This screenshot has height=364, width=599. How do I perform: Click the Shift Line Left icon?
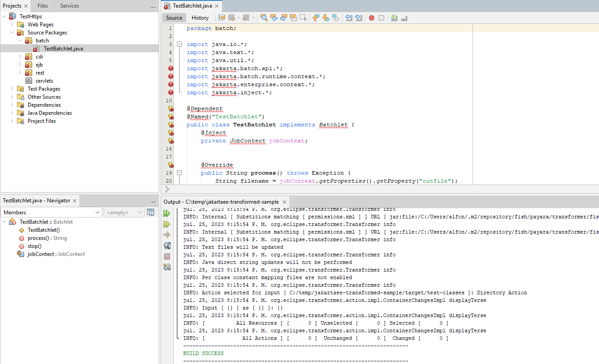349,17
